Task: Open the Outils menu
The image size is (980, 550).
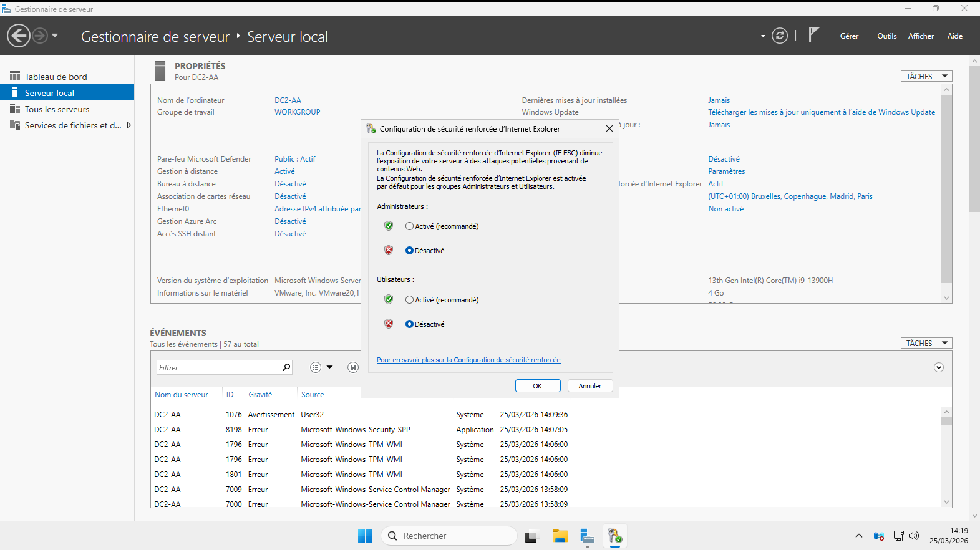Action: 886,36
